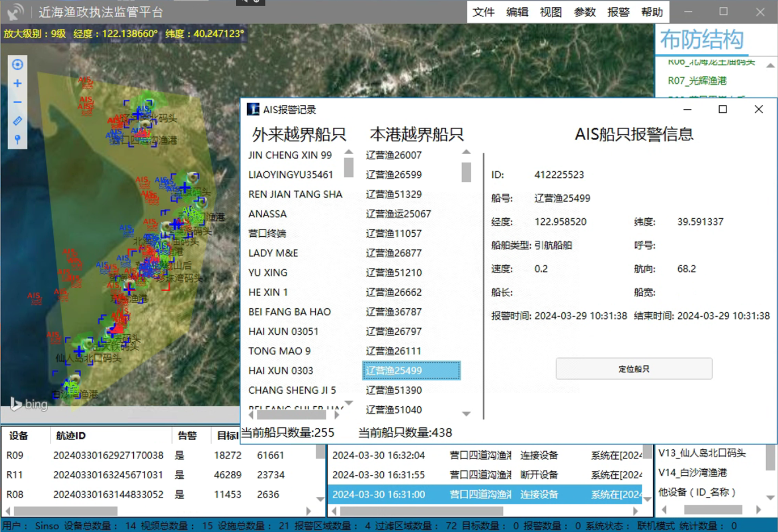Select LIAOYINGYU35461 in foreign ships list
This screenshot has height=532, width=778.
290,175
